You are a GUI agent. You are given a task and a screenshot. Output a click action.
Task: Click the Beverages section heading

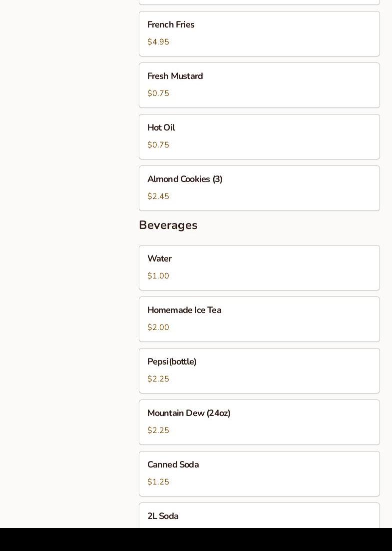(x=168, y=225)
